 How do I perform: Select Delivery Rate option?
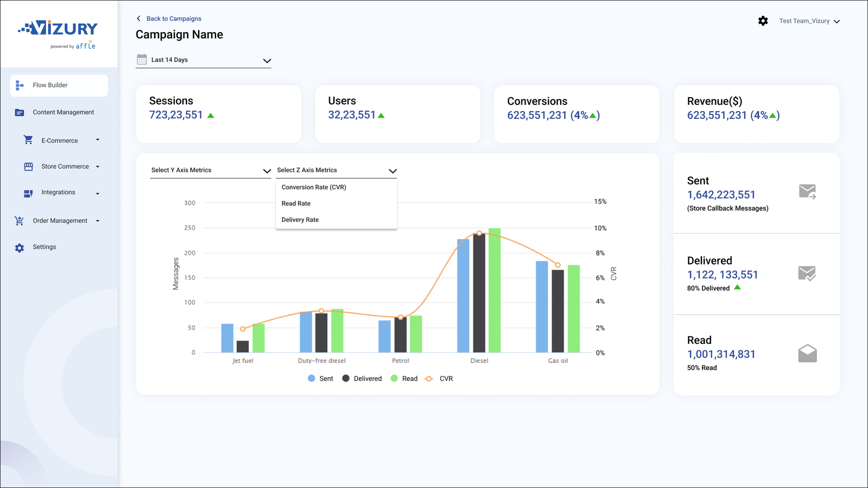click(336, 220)
